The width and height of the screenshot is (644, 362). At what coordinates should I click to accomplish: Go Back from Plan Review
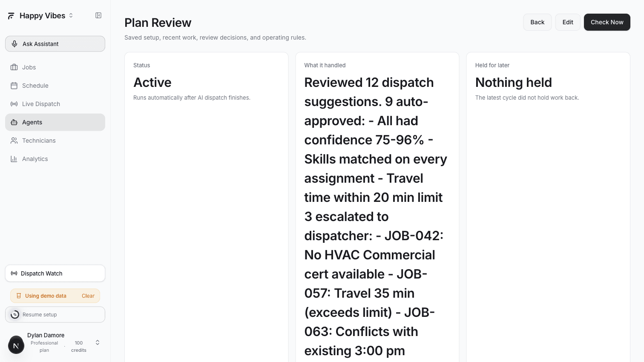pyautogui.click(x=537, y=22)
